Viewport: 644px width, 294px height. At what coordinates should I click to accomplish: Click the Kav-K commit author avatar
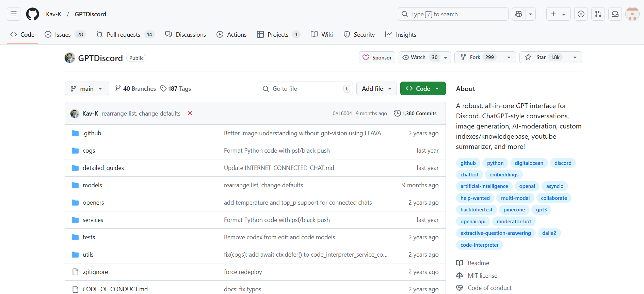[75, 114]
